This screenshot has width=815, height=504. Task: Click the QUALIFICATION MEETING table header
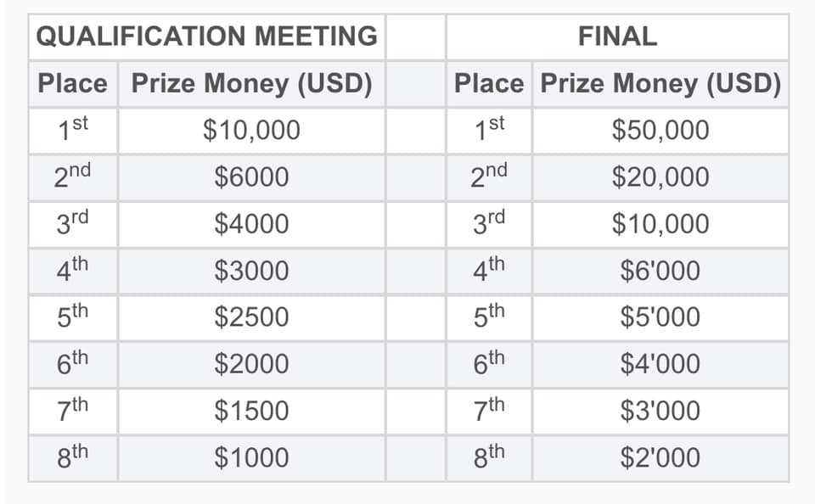click(207, 36)
